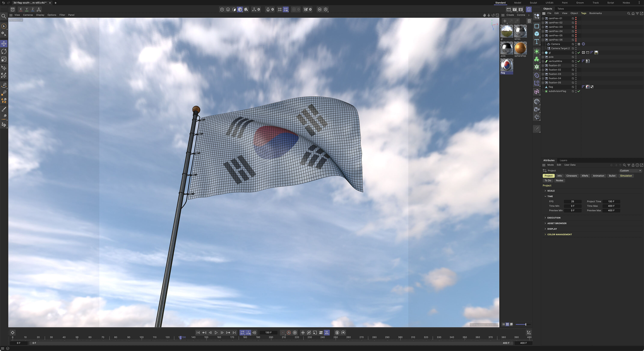Expand the SCALE section
Viewport: 644px width, 351px height.
pos(545,191)
